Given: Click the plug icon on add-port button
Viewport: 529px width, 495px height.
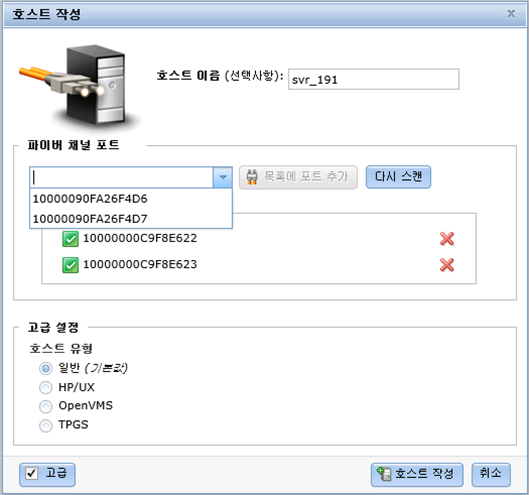Looking at the screenshot, I should point(252,177).
